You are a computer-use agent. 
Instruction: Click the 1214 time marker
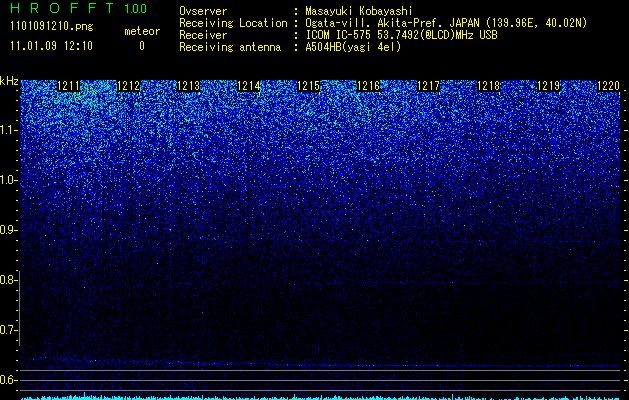click(x=248, y=86)
